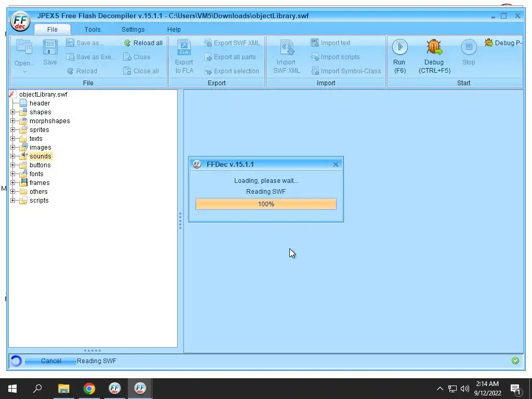This screenshot has height=399, width=532.
Task: Click the FFDec application logo button
Action: pyautogui.click(x=20, y=21)
